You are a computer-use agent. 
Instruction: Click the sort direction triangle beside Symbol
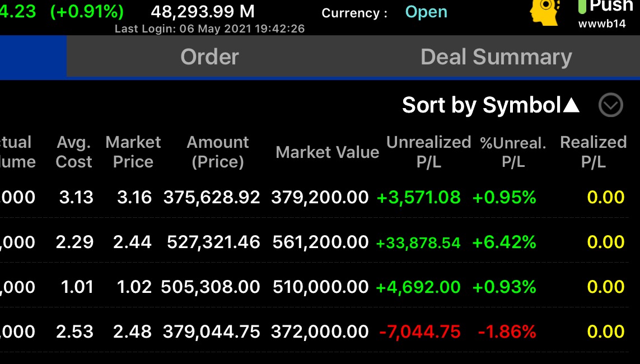pyautogui.click(x=571, y=105)
